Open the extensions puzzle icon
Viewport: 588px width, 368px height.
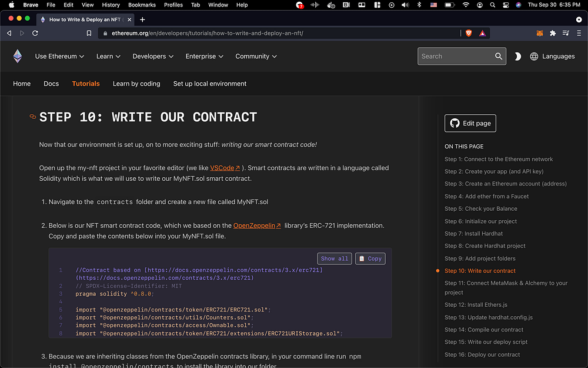tap(553, 33)
